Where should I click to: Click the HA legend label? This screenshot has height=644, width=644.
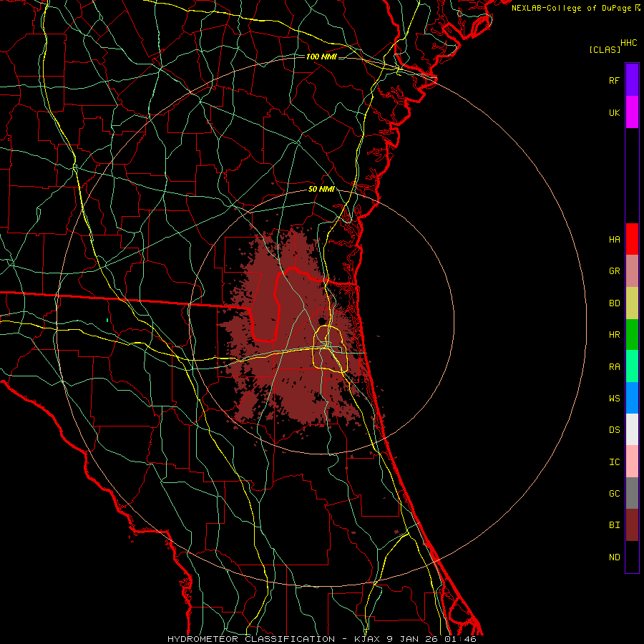pos(614,240)
